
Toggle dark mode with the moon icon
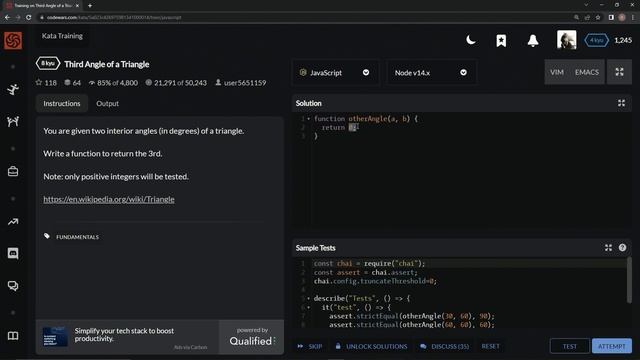pos(471,40)
